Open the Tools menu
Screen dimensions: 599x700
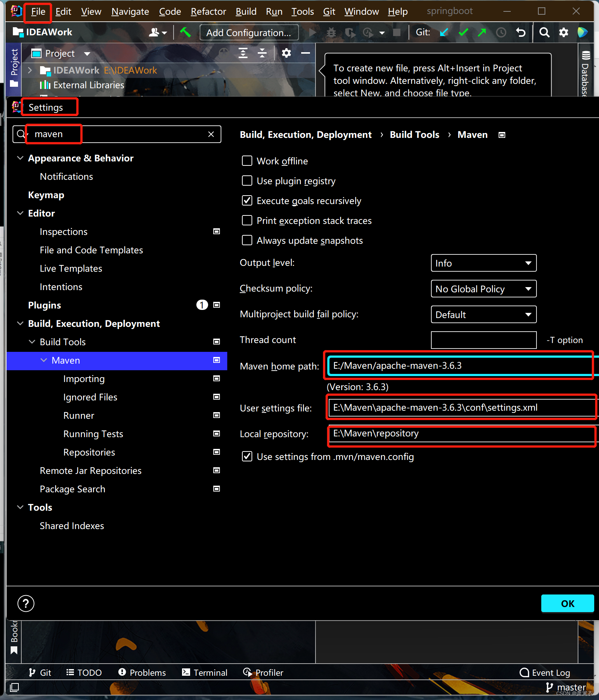coord(303,12)
